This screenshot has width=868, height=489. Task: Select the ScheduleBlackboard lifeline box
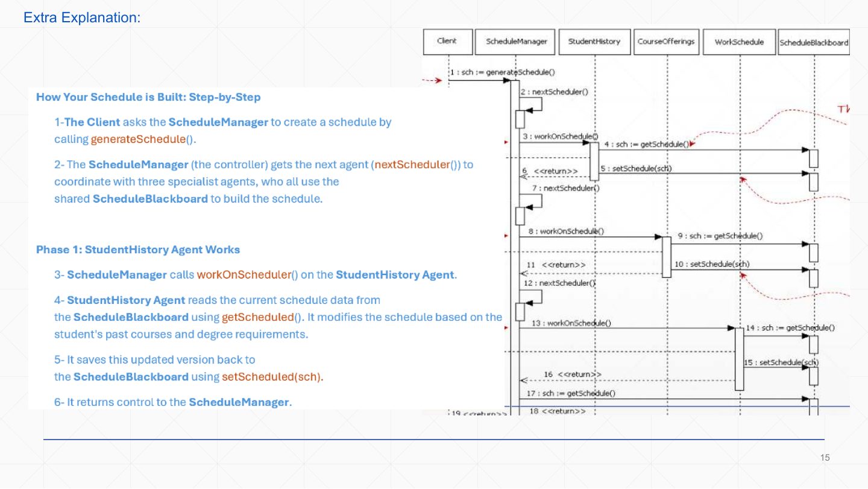click(x=814, y=42)
